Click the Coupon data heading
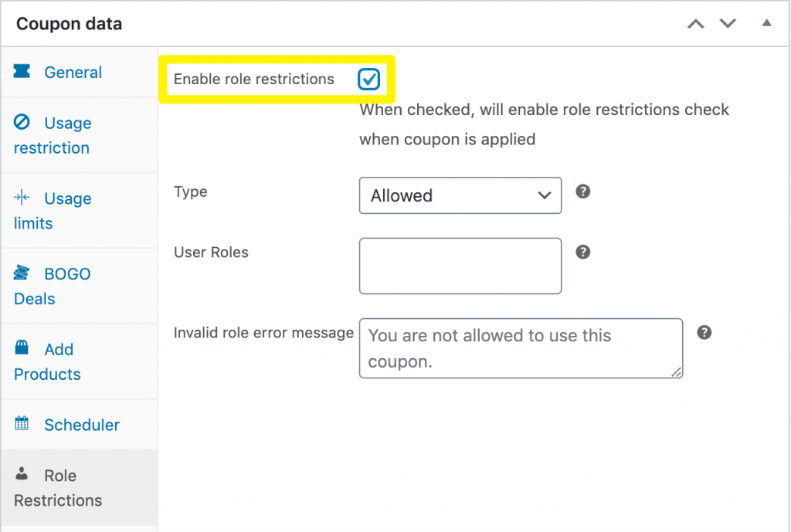The width and height of the screenshot is (791, 532). coord(69,24)
